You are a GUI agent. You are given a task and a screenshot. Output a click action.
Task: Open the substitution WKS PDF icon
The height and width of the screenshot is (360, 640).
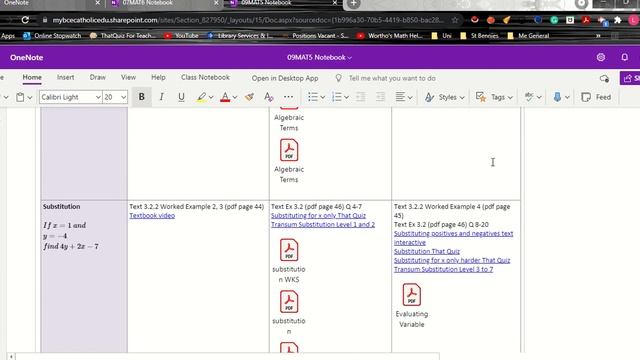(x=289, y=250)
